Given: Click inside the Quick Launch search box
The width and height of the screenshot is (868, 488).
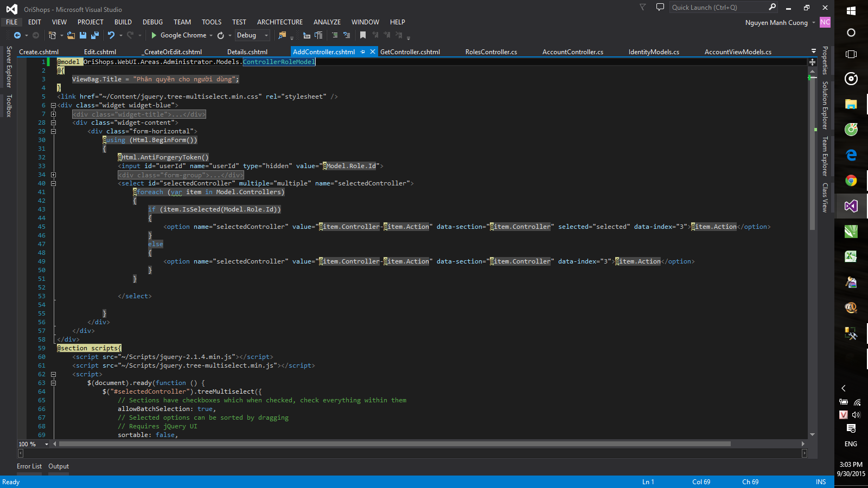Looking at the screenshot, I should point(722,7).
